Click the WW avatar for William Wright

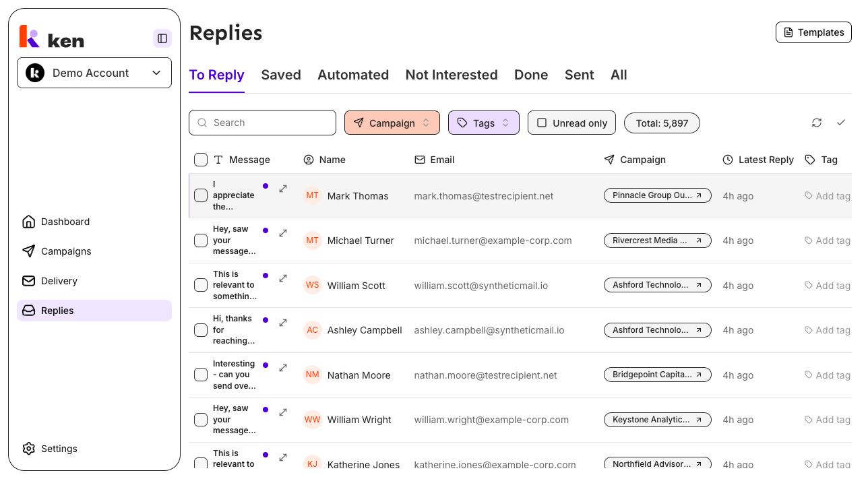click(313, 420)
